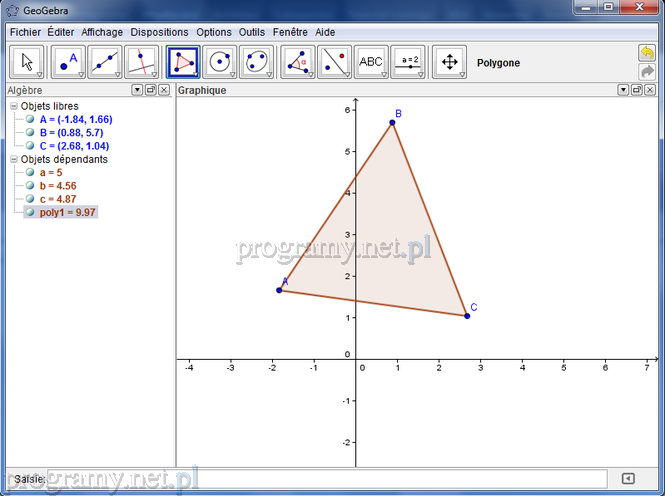Toggle visibility of poly1 in Algèbre
665x496 pixels.
coord(30,212)
